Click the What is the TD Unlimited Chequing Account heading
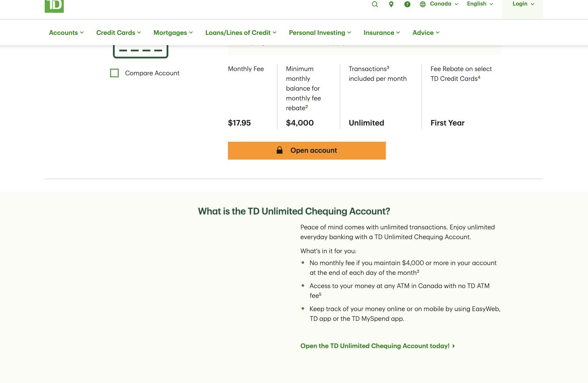This screenshot has width=588, height=383. point(294,212)
